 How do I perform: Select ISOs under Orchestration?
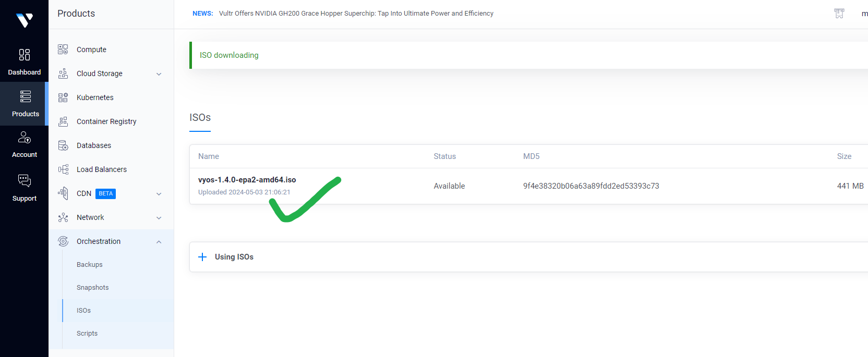(83, 311)
